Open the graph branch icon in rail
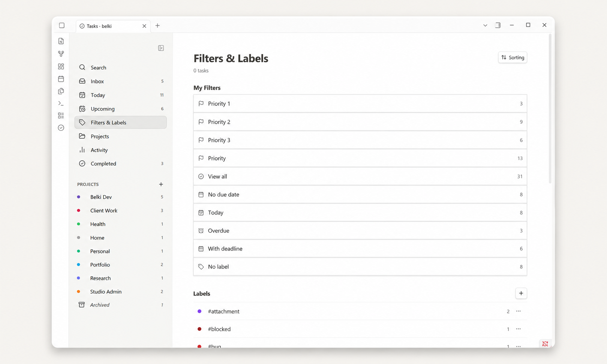Image resolution: width=607 pixels, height=364 pixels. point(61,54)
